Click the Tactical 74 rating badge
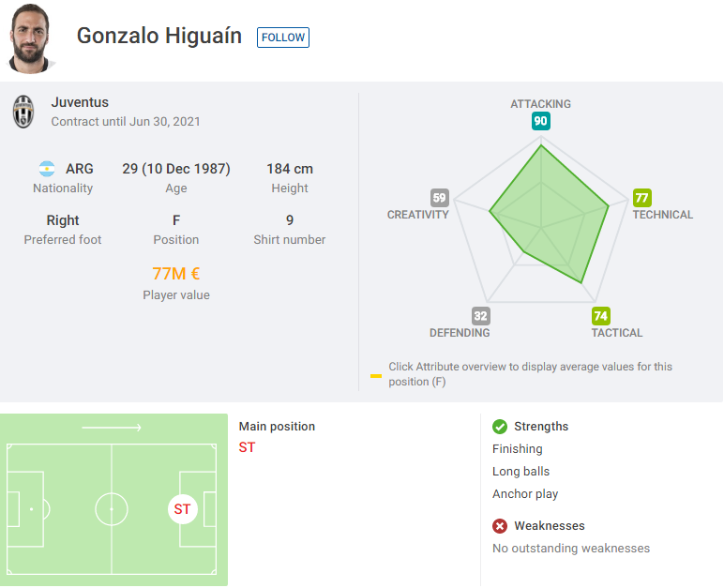 point(601,316)
